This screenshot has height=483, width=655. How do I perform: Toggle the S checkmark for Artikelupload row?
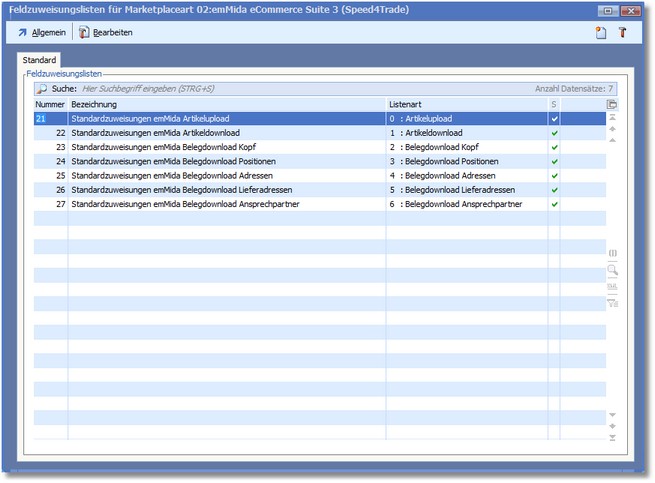pos(554,118)
